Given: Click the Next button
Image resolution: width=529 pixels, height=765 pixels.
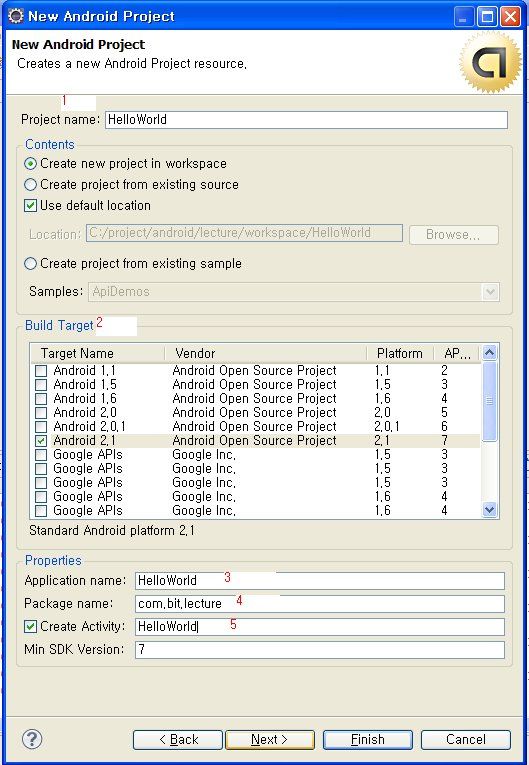Looking at the screenshot, I should [270, 740].
